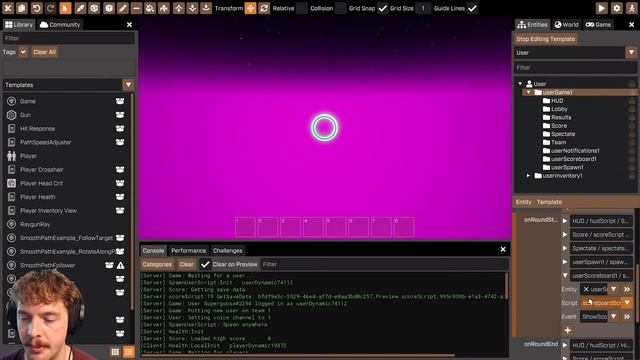
Task: Toggle the Collision checkbox
Action: 340,8
